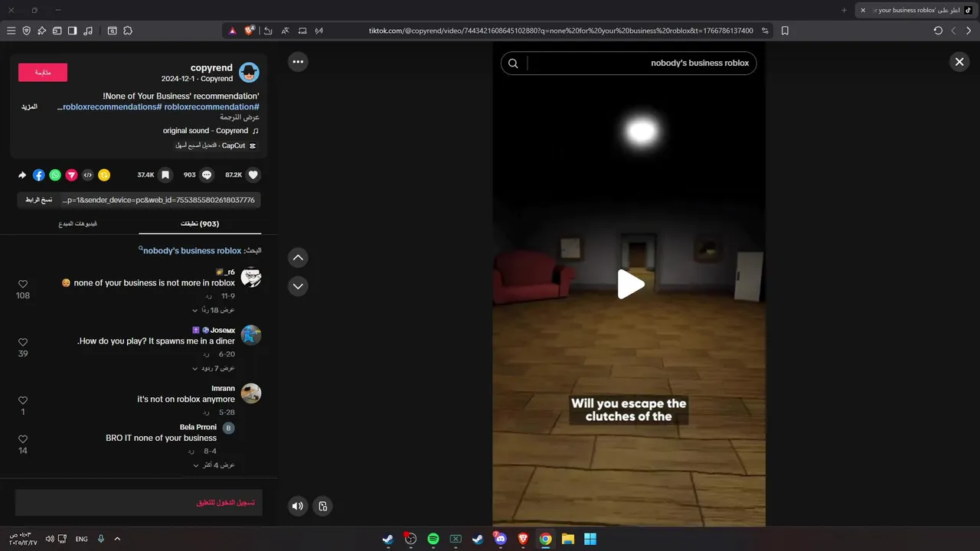Open Brave Rewards triangle icon
The width and height of the screenshot is (980, 551).
pyautogui.click(x=232, y=31)
